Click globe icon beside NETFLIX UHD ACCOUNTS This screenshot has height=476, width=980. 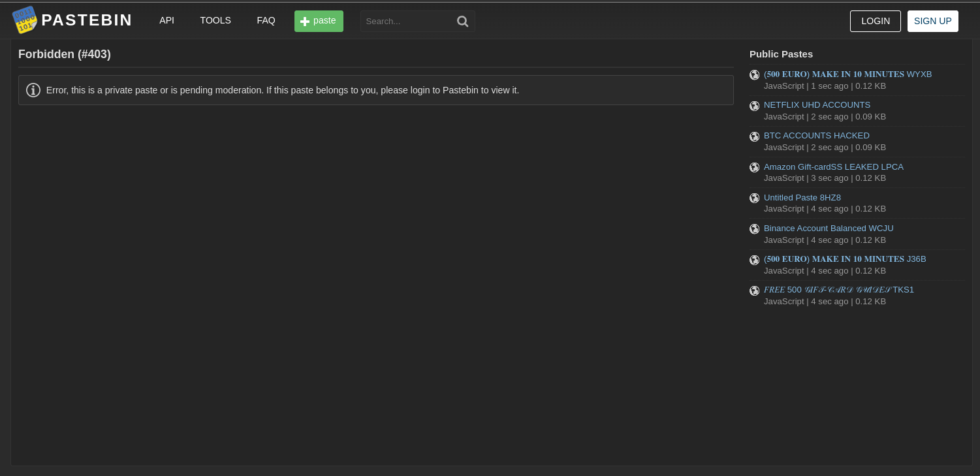click(x=755, y=106)
